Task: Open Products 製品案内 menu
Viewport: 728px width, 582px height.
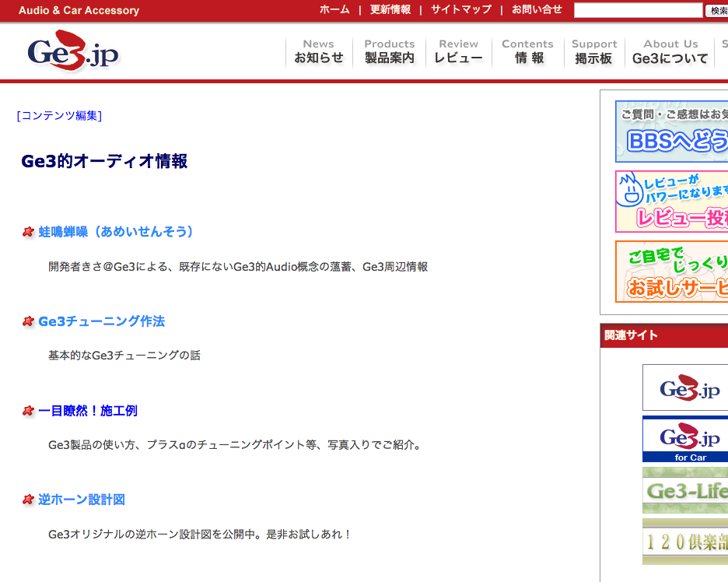Action: [x=390, y=51]
